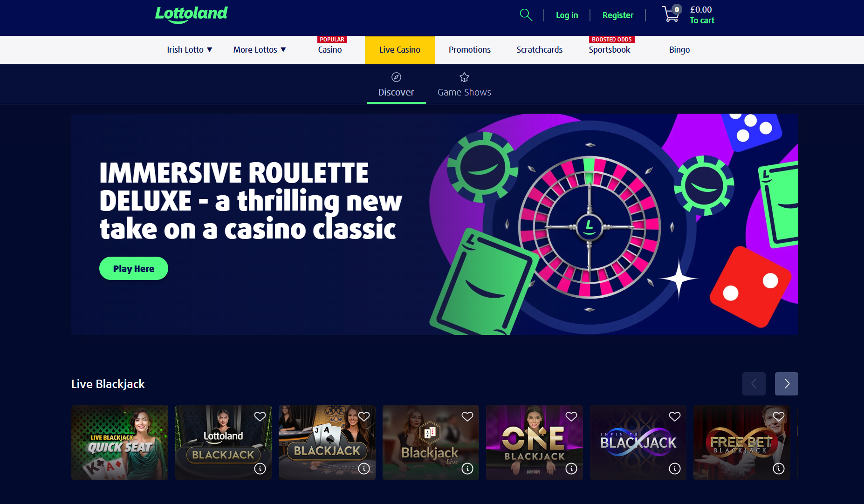
Task: Expand the More Lottos dropdown
Action: click(260, 50)
